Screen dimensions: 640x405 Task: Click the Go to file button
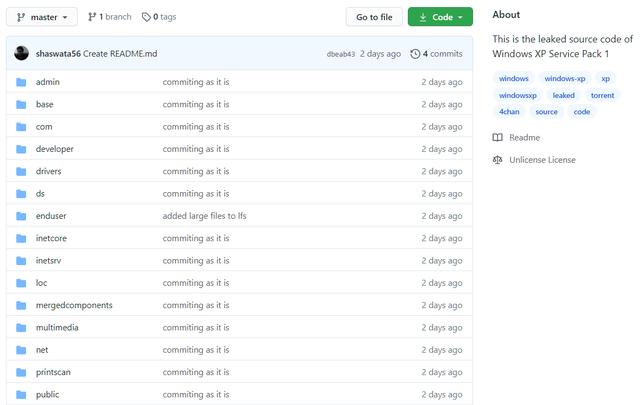pyautogui.click(x=375, y=17)
